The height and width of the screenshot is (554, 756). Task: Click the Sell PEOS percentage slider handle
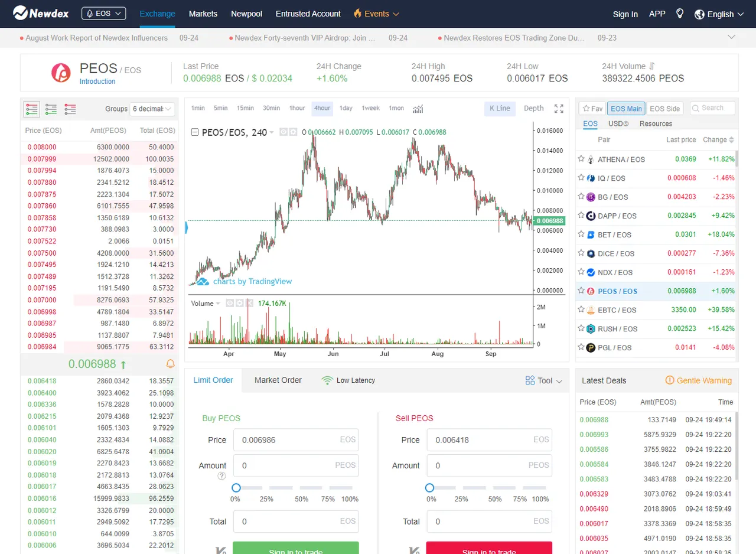[429, 488]
